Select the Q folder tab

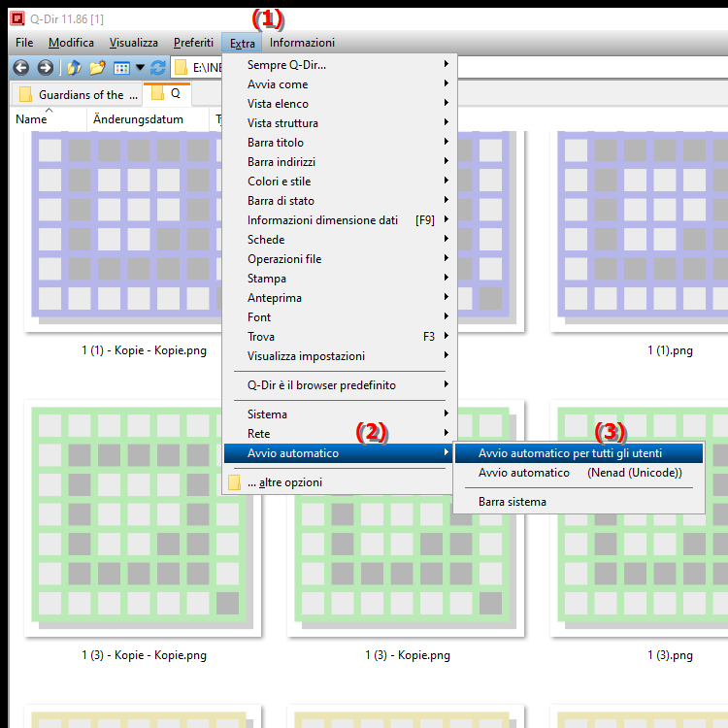[x=167, y=94]
